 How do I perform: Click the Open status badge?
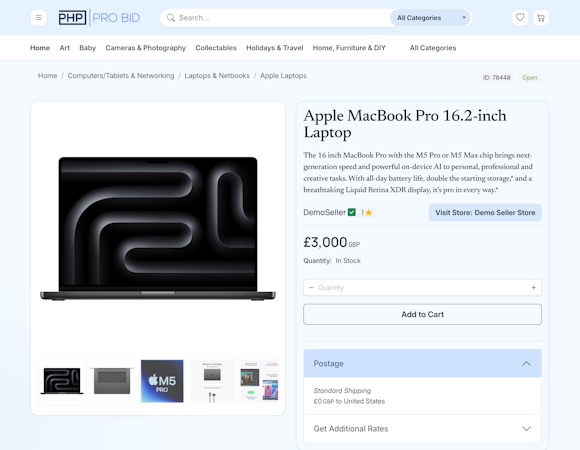[530, 78]
